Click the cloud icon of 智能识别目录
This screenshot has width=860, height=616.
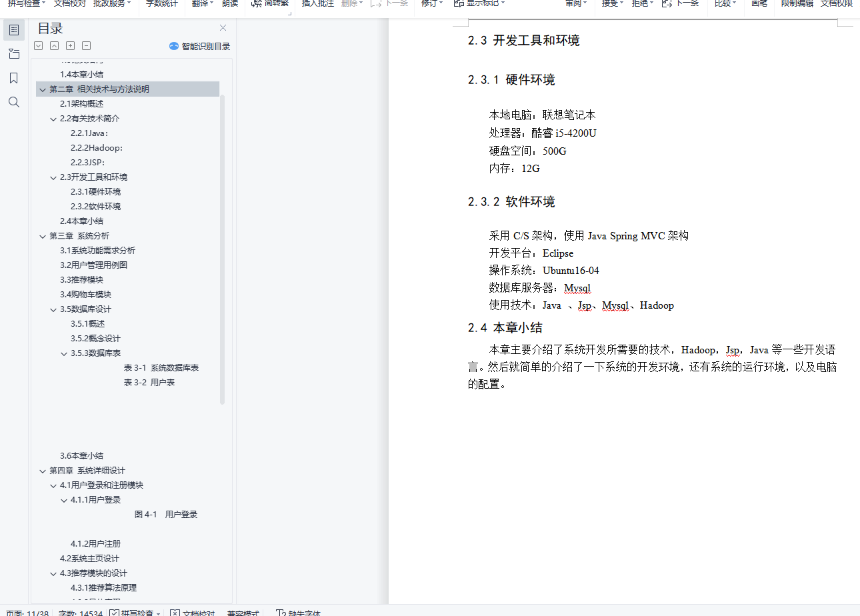point(174,47)
